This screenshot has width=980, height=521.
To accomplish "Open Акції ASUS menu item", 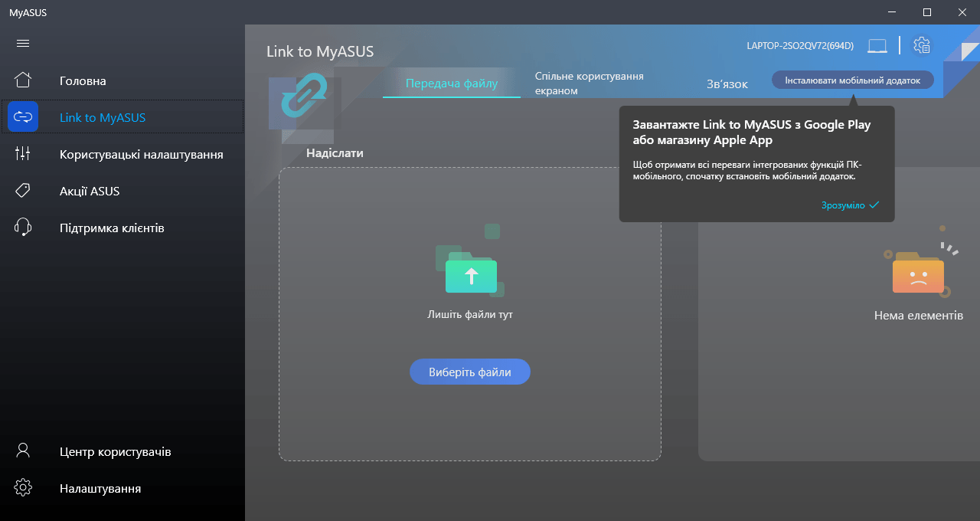I will point(122,191).
